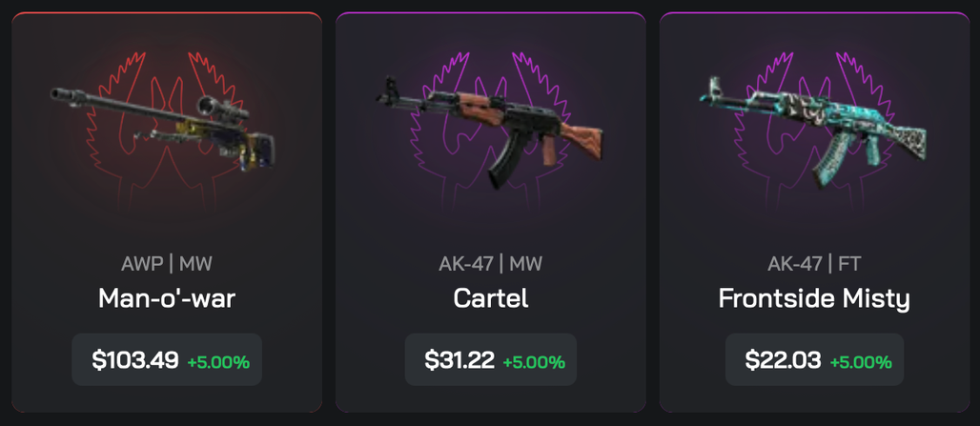The image size is (980, 426).
Task: Click the AK-47 | MW label
Action: click(x=491, y=264)
